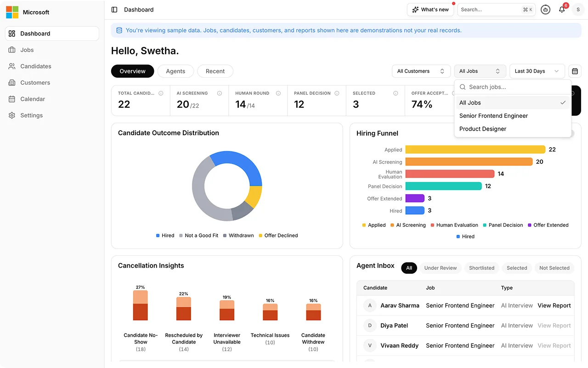Open the calendar date picker icon
Image resolution: width=588 pixels, height=368 pixels.
click(575, 71)
